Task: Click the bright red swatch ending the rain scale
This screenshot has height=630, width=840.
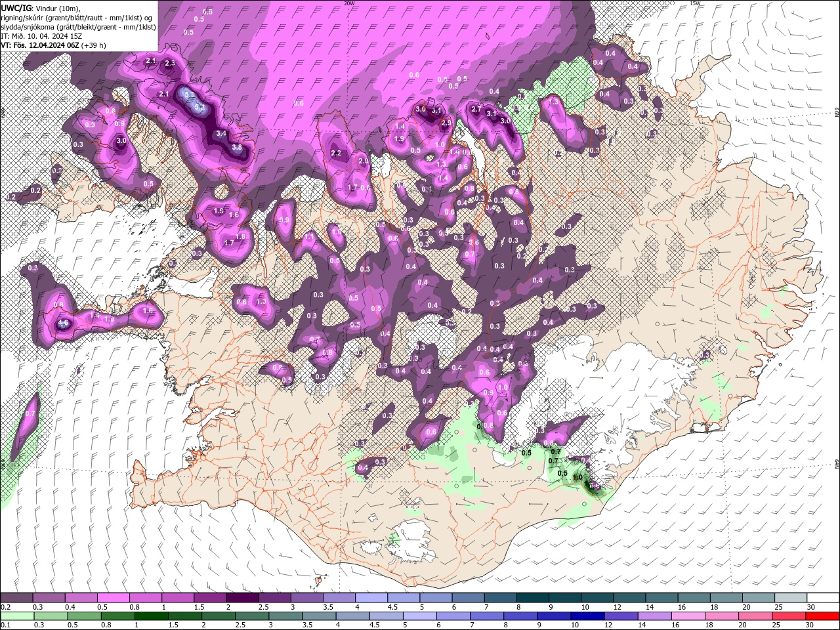Action: tap(822, 616)
